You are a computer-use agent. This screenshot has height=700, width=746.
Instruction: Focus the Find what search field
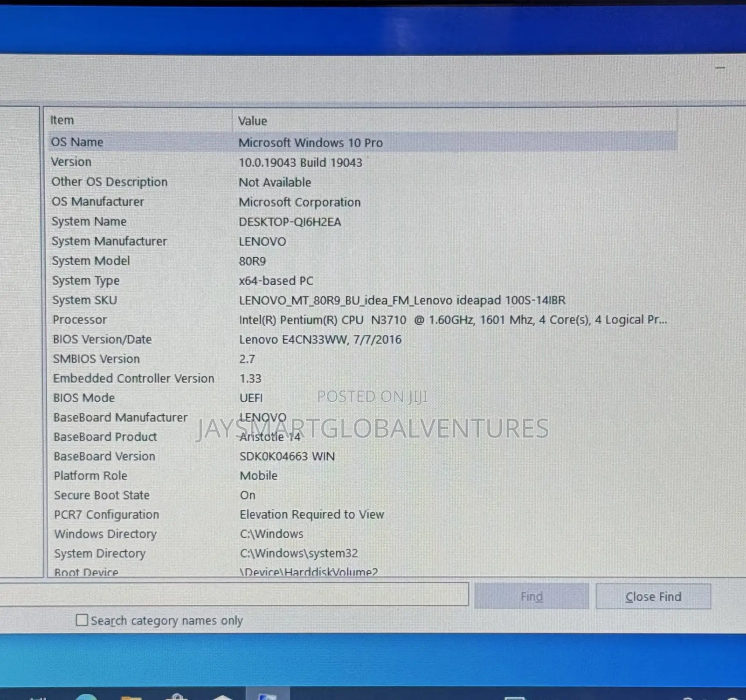pyautogui.click(x=233, y=594)
